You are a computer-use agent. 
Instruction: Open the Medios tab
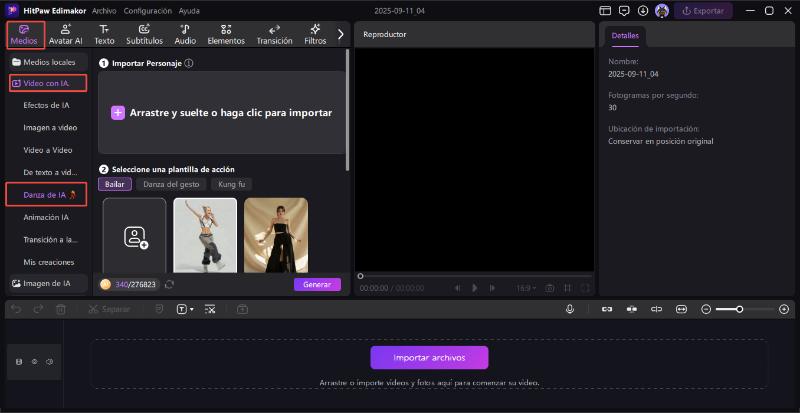(x=26, y=35)
